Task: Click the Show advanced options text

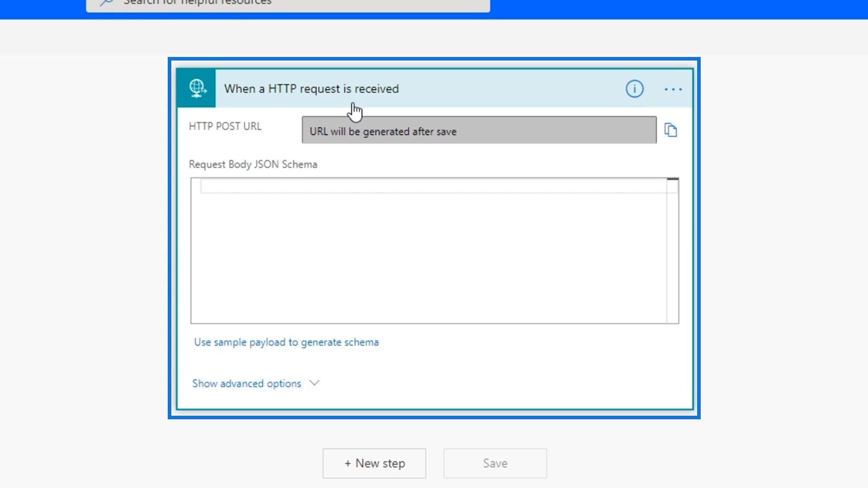Action: [246, 384]
